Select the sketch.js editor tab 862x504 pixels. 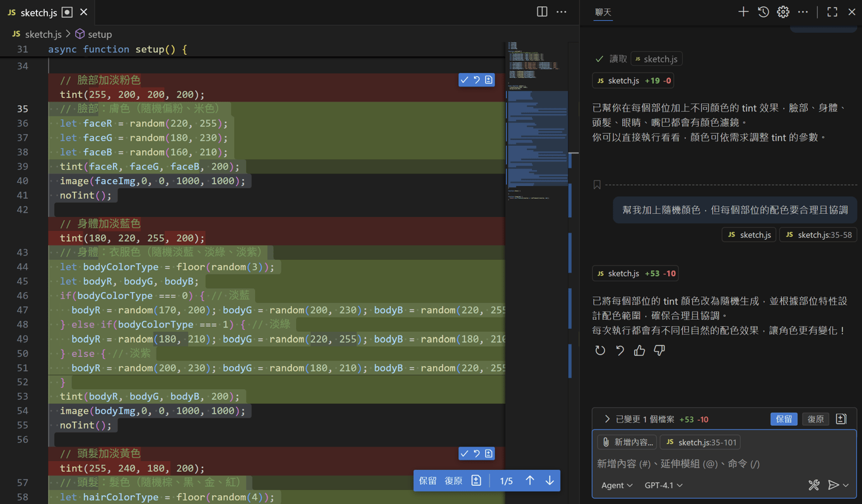[x=38, y=13]
